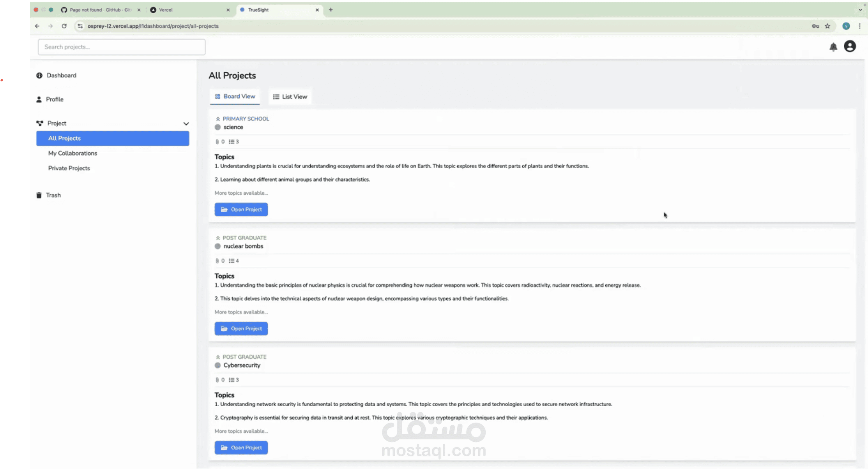Bookmark this page using the star icon
The image size is (868, 469).
click(827, 26)
